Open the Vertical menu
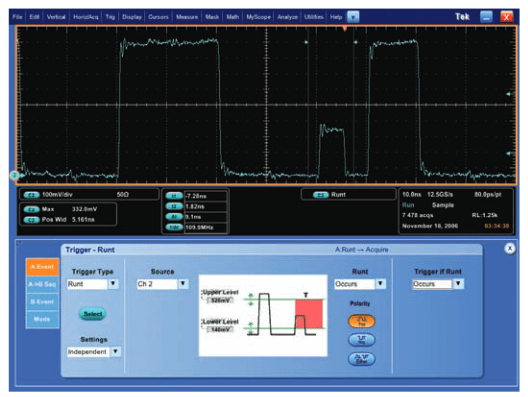The width and height of the screenshot is (528, 397). pos(56,16)
